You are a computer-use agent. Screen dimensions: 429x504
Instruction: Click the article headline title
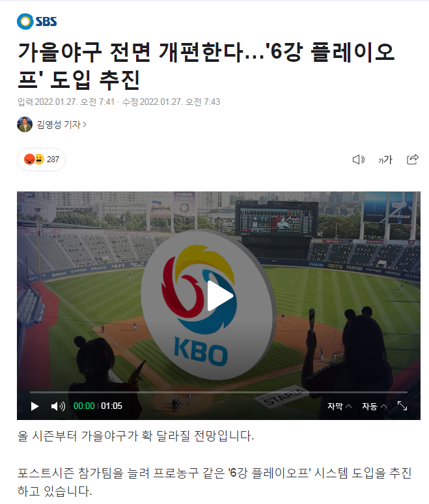[x=206, y=66]
